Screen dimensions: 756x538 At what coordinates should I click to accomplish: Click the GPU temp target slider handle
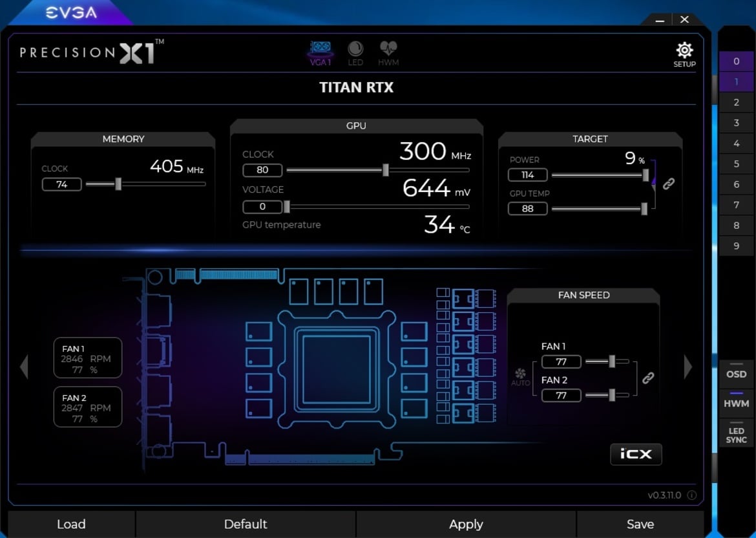pos(644,209)
